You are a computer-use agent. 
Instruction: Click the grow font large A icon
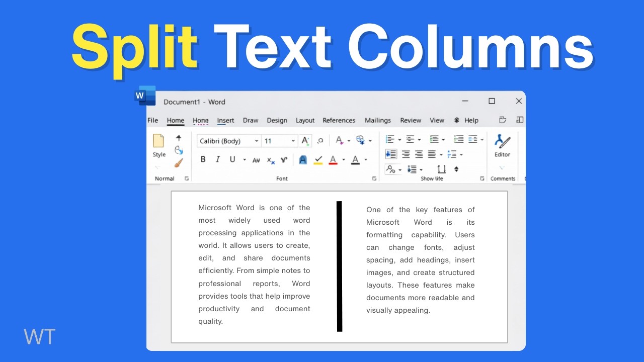(305, 141)
